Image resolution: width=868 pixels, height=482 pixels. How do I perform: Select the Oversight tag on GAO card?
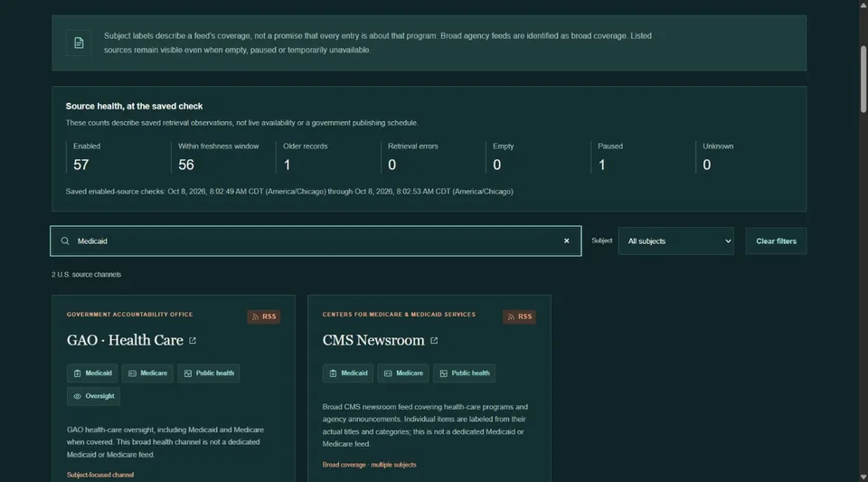tap(93, 396)
